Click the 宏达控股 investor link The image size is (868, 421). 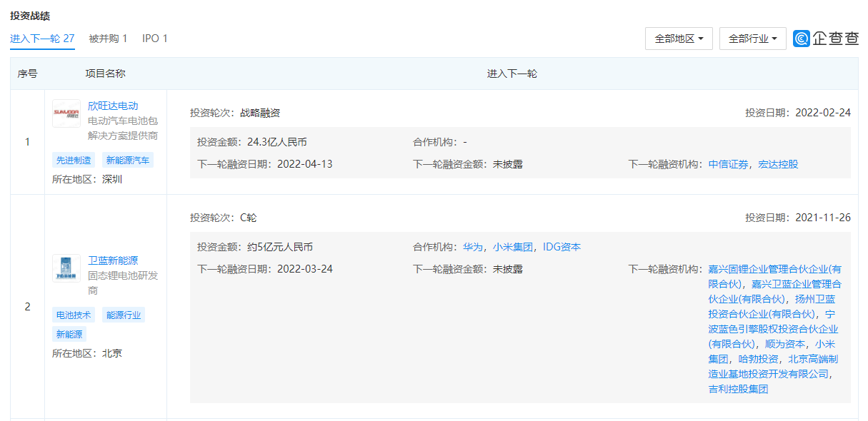pos(778,164)
